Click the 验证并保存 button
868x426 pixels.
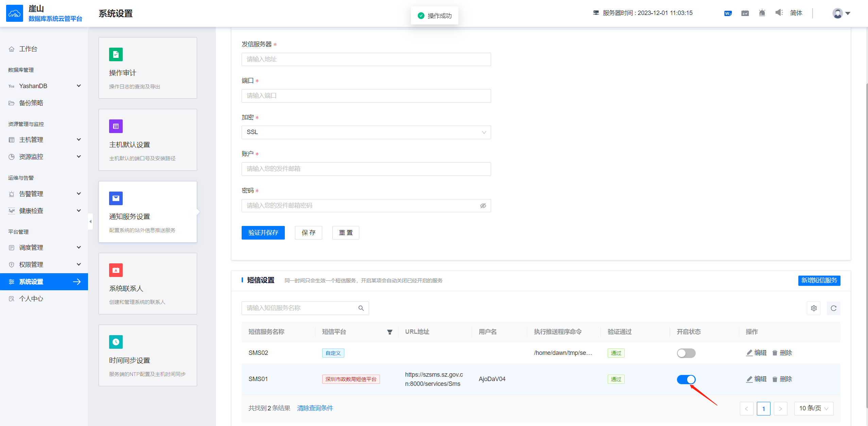click(x=263, y=233)
